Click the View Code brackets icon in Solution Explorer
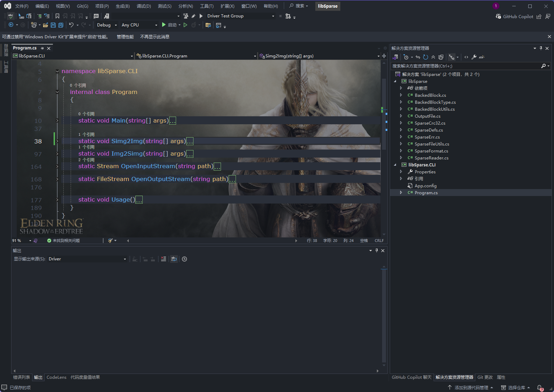The image size is (554, 392). [x=466, y=57]
